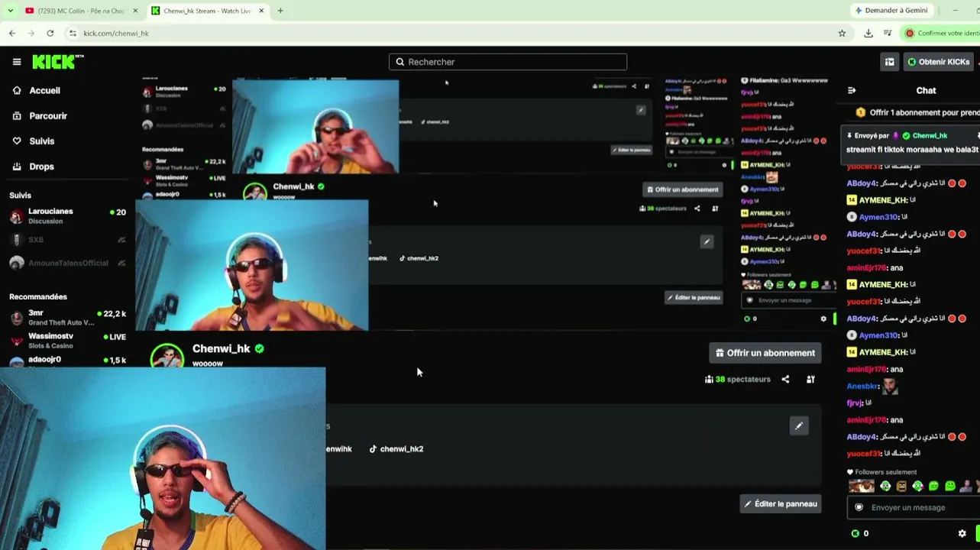This screenshot has height=550, width=980.
Task: Click the KICK logo
Action: point(57,62)
